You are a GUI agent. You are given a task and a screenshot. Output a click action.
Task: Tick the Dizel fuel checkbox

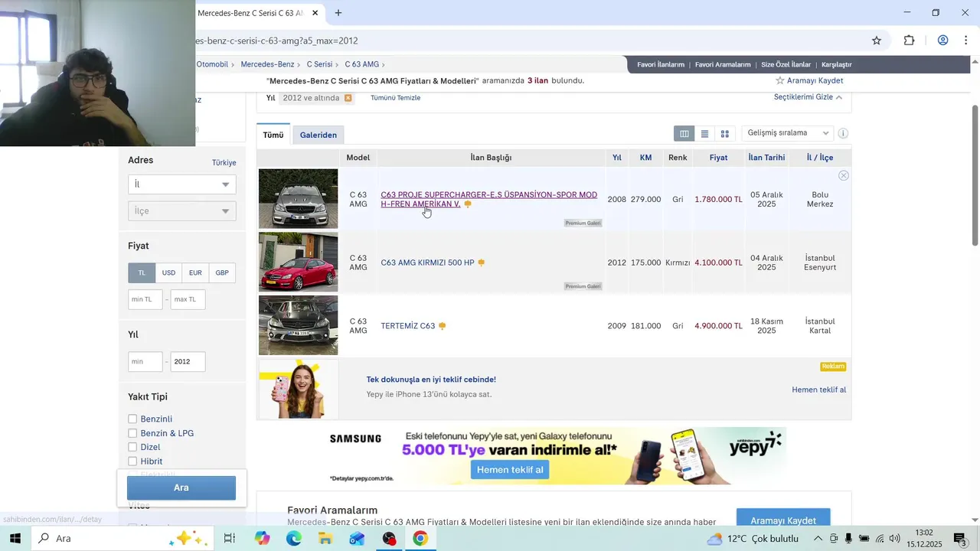pyautogui.click(x=132, y=447)
